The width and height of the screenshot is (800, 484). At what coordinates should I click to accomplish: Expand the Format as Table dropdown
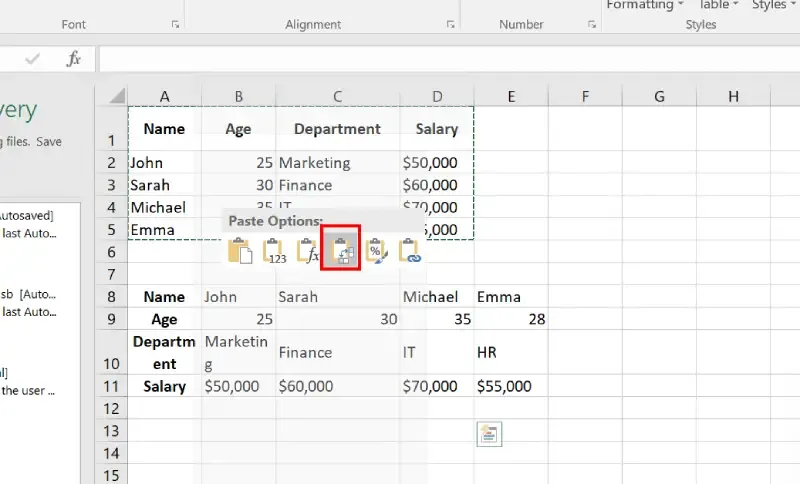[x=720, y=6]
